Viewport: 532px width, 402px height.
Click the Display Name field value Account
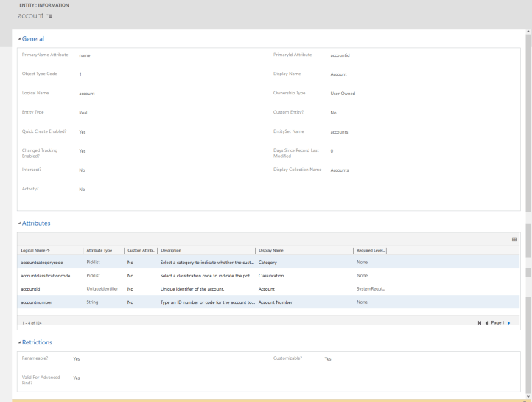click(x=338, y=74)
